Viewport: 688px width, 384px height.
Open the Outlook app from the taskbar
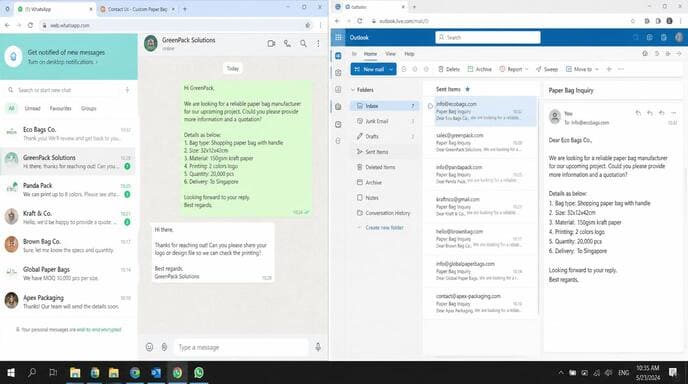pyautogui.click(x=156, y=373)
